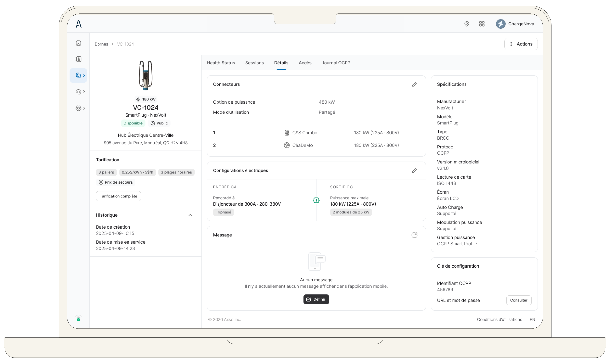Switch to the Sessions tab

[255, 63]
